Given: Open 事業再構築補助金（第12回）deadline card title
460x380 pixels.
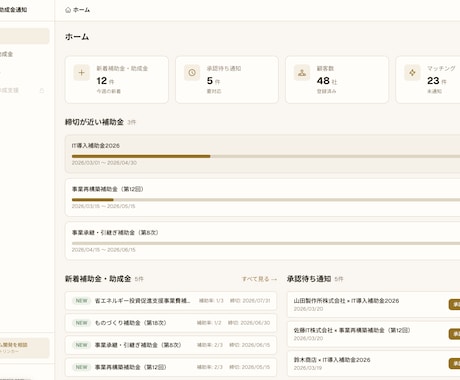Looking at the screenshot, I should pos(108,189).
